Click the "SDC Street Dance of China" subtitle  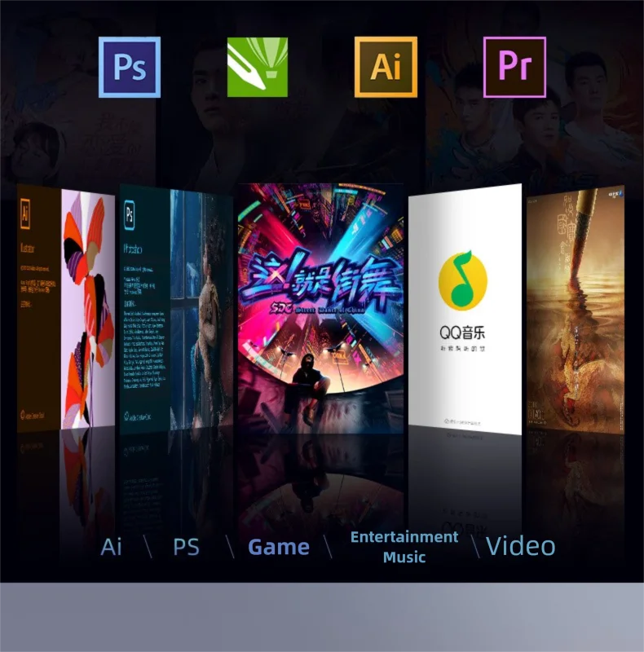click(x=320, y=309)
